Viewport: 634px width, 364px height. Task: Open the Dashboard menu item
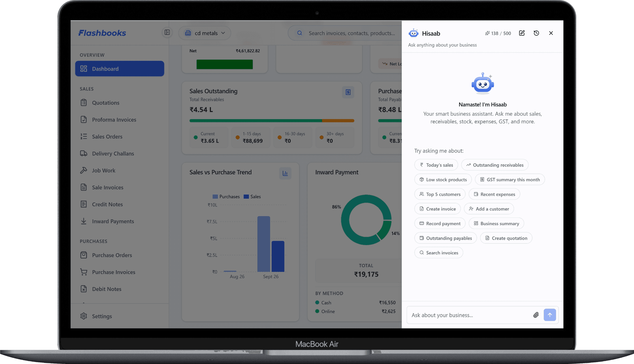120,68
